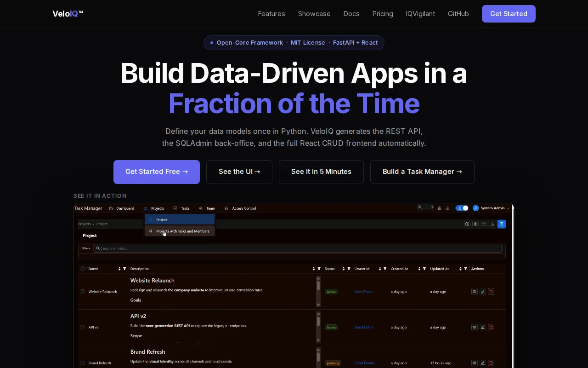Go to the Showcase page
The width and height of the screenshot is (588, 368).
tap(314, 14)
